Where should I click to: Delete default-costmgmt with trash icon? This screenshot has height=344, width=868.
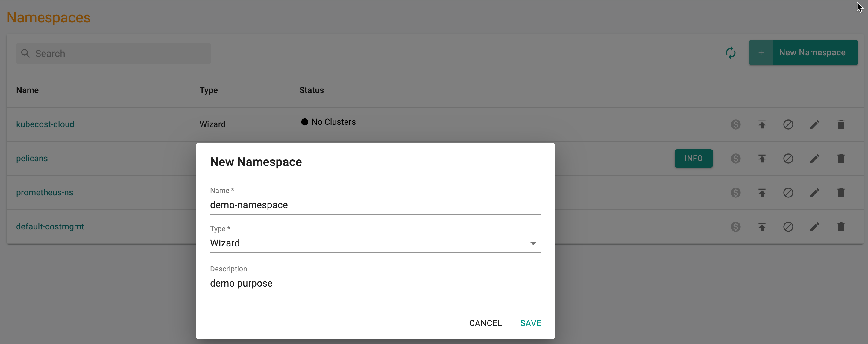(841, 227)
